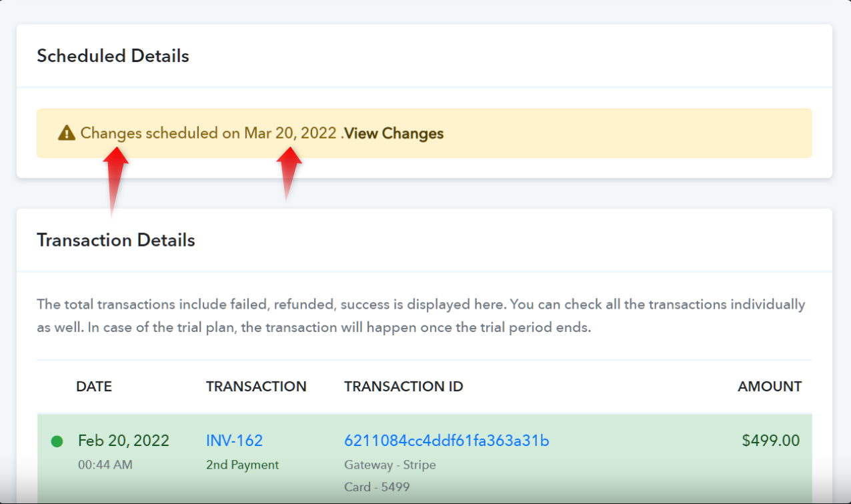The height and width of the screenshot is (504, 851).
Task: Open invoice INV-162
Action: pos(234,441)
